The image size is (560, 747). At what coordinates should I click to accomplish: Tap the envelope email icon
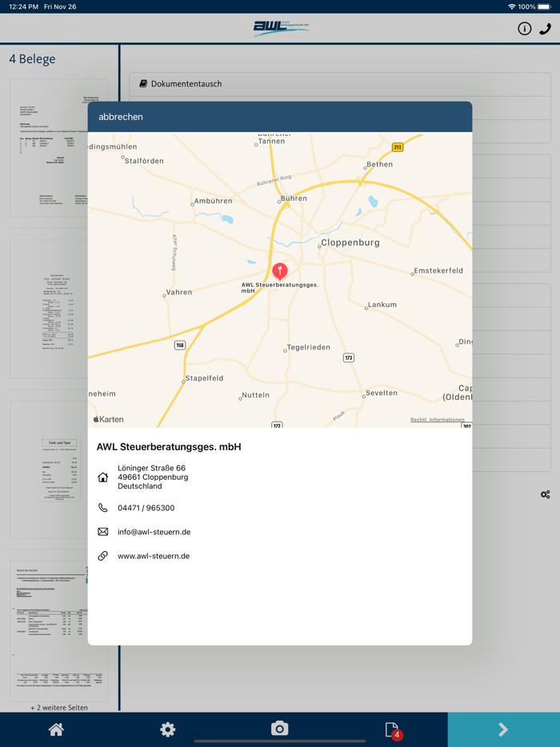click(x=103, y=532)
